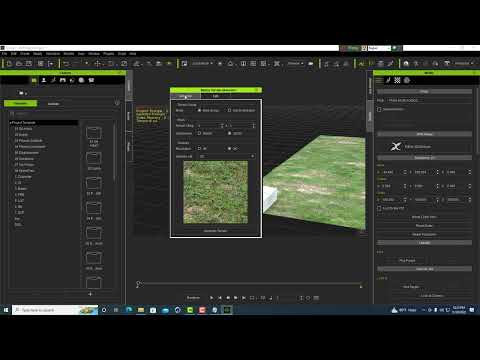The height and width of the screenshot is (360, 480).
Task: Collapse the Linkage section header
Action: (424, 243)
